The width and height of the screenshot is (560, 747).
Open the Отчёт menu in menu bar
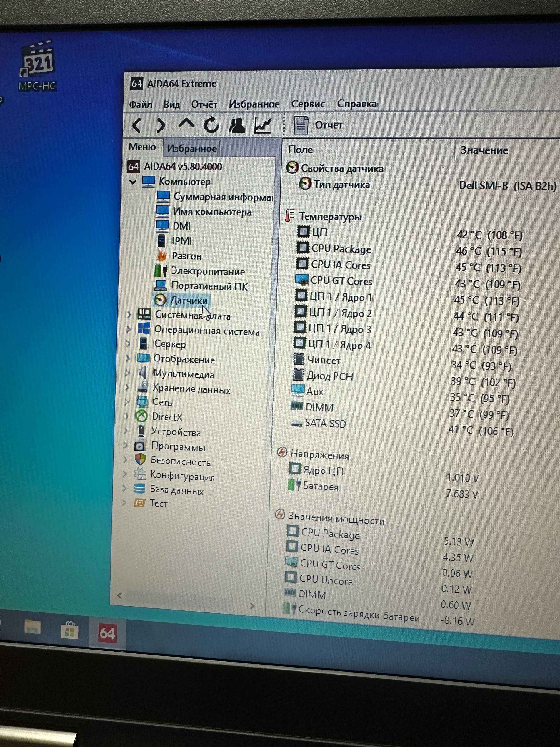pos(204,104)
